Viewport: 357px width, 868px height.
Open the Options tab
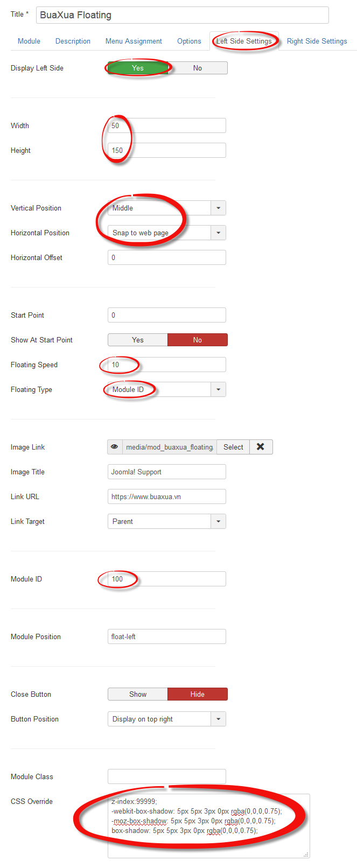(189, 41)
